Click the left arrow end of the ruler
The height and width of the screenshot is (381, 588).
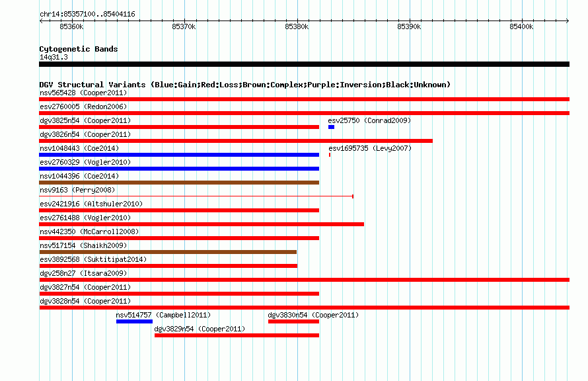point(41,21)
